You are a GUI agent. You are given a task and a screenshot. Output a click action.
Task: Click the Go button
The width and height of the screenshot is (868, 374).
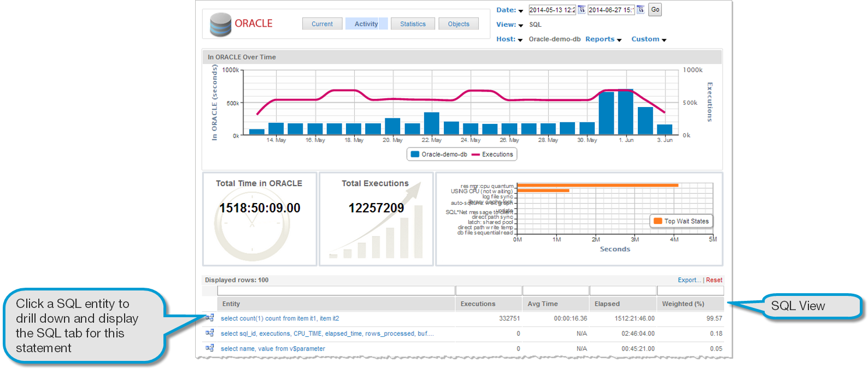tap(655, 10)
